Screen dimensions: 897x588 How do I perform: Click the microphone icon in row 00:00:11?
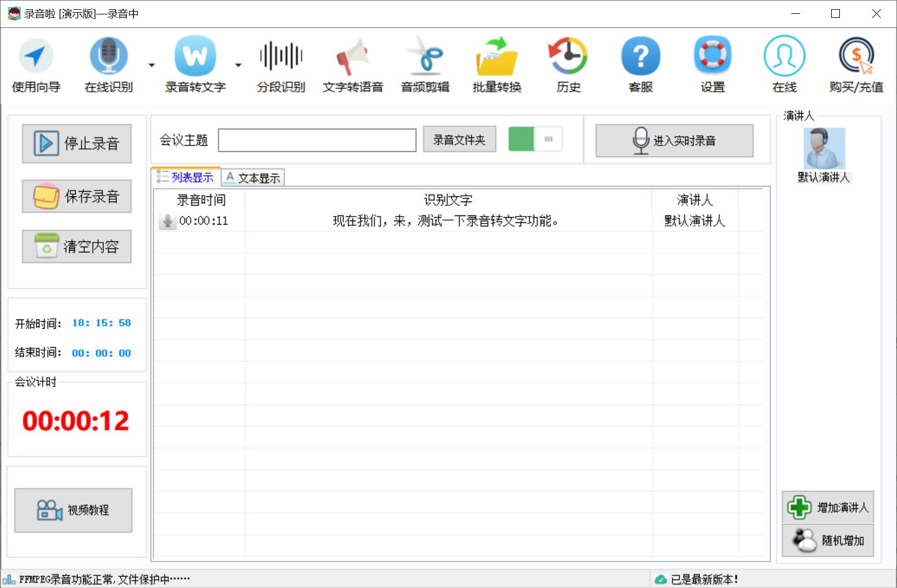(x=167, y=221)
